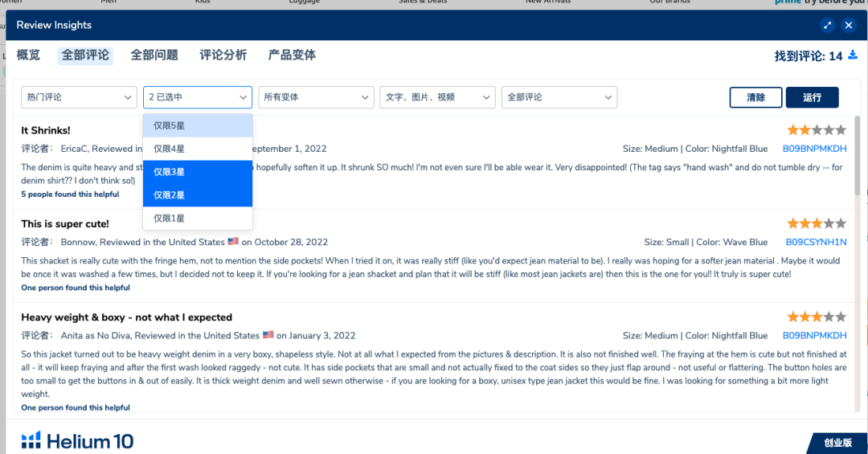Deselect the 仅限2星 filter option
The image size is (868, 454).
click(x=198, y=195)
